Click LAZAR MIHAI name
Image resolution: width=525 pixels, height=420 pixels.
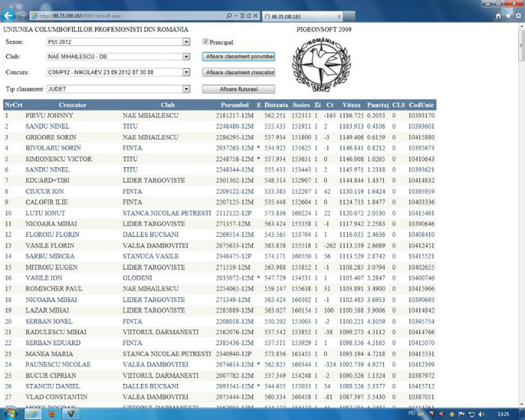pyautogui.click(x=47, y=310)
